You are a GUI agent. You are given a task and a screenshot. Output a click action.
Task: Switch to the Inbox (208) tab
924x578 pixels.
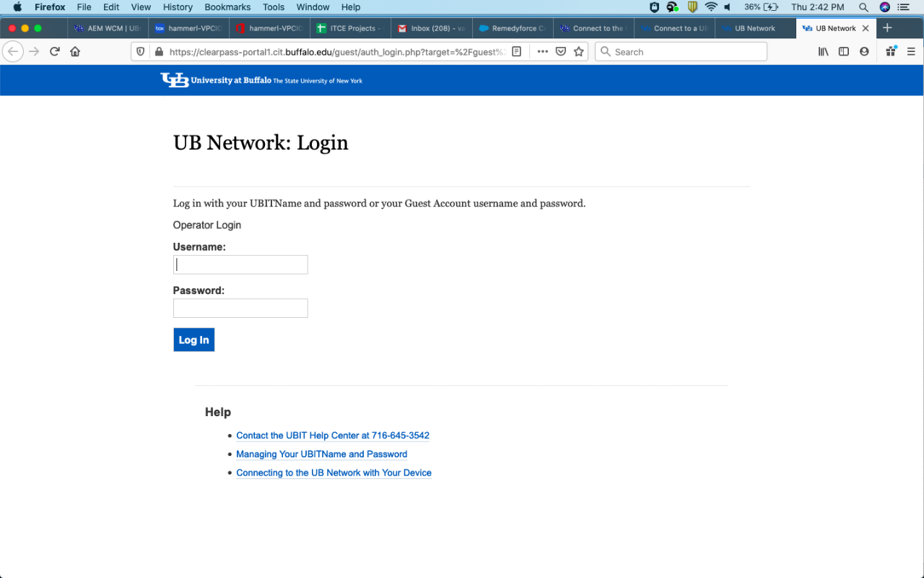(x=431, y=28)
